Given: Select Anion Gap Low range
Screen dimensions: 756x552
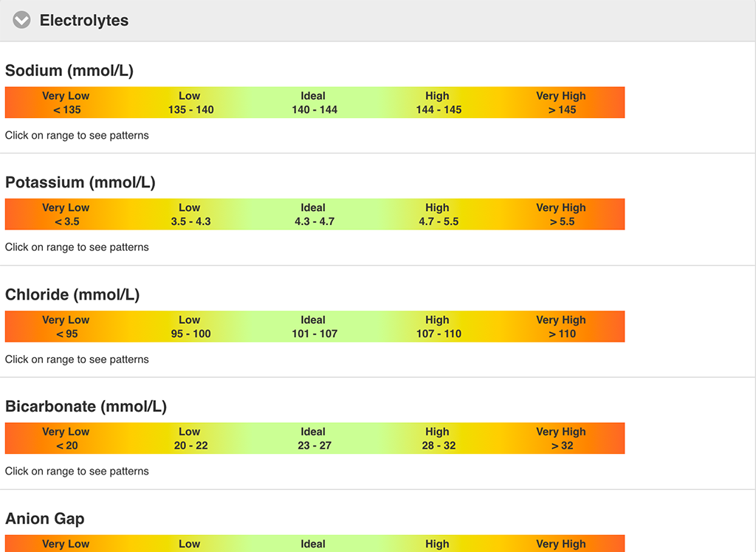Looking at the screenshot, I should point(191,543).
